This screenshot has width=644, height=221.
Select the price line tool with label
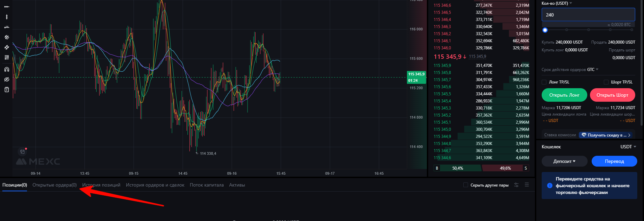click(x=6, y=27)
